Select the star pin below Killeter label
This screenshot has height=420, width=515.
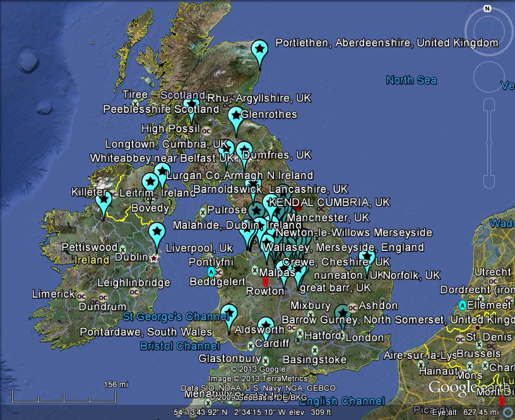coord(104,200)
